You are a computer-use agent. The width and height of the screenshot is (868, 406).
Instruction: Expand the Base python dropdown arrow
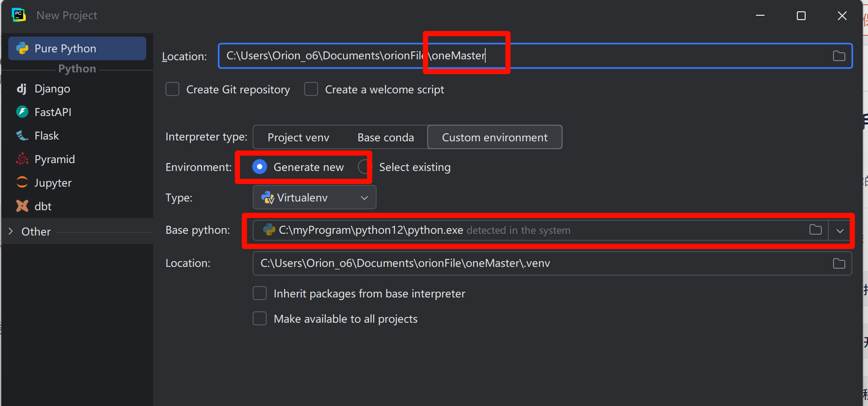pos(840,231)
